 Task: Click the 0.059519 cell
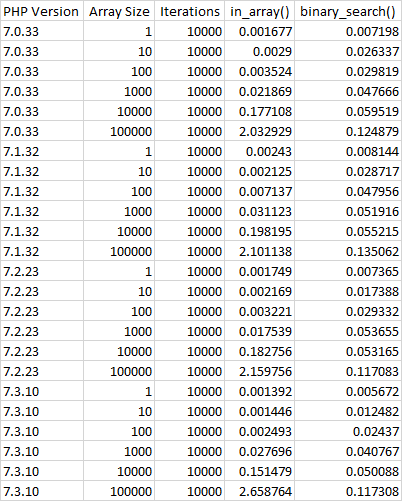[x=348, y=111]
